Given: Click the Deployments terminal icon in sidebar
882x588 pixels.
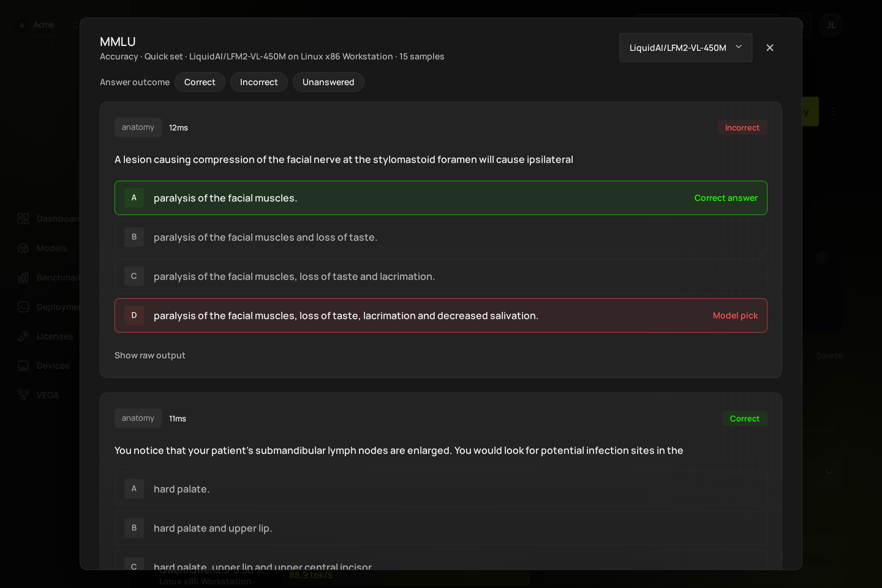Looking at the screenshot, I should [23, 307].
